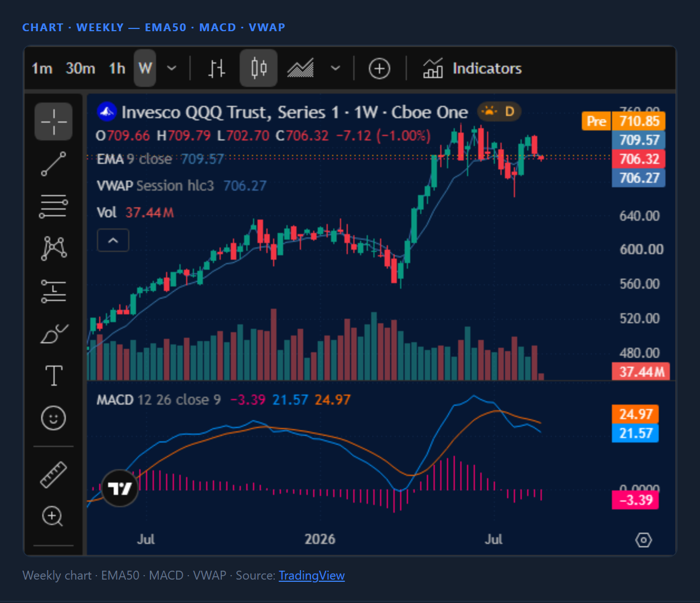This screenshot has height=603, width=700.
Task: Switch to the 30m timeframe
Action: (80, 69)
